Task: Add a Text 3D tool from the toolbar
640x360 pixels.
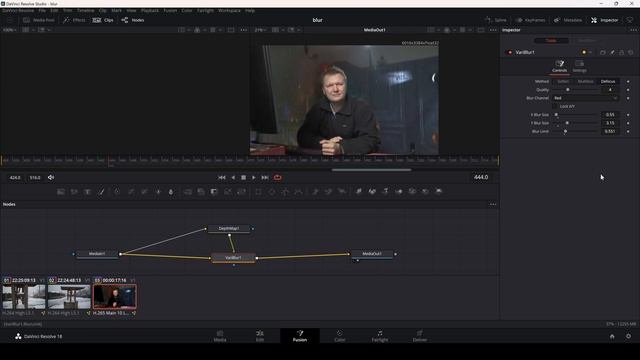Action: click(385, 191)
